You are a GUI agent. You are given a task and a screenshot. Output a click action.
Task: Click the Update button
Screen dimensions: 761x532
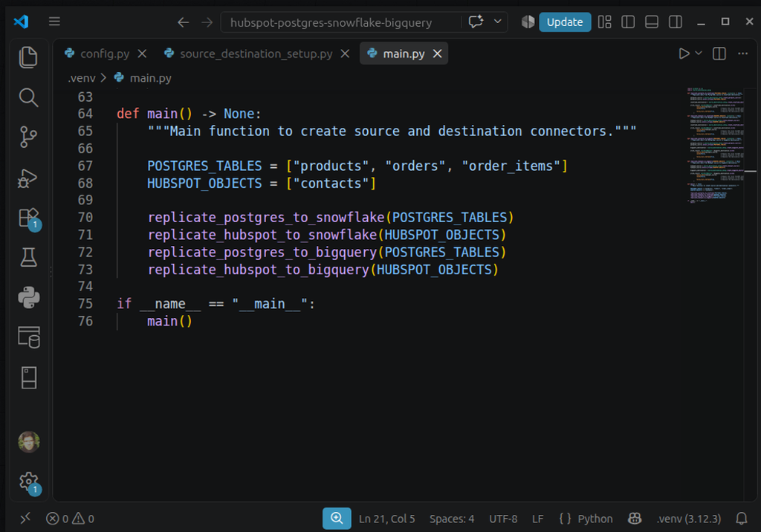[x=565, y=22]
